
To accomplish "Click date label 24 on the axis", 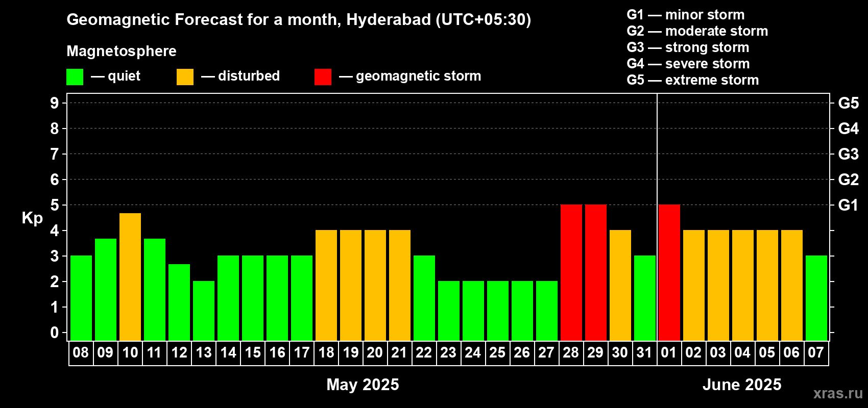I will click(x=473, y=353).
